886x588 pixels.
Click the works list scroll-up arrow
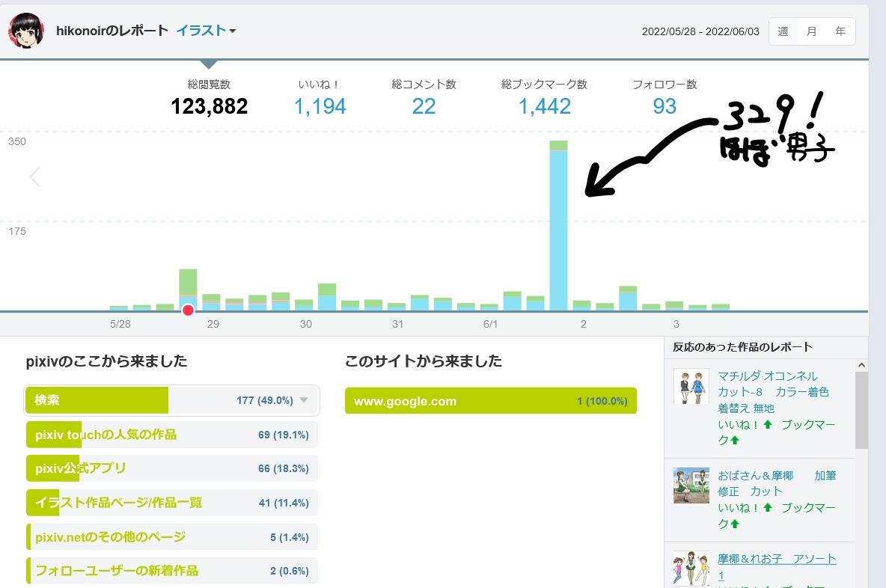[861, 365]
